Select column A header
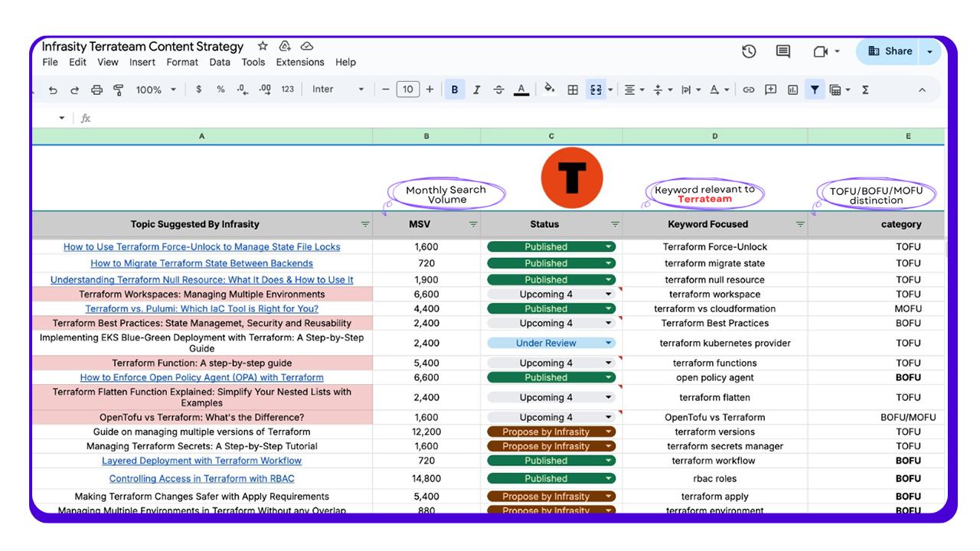 click(x=202, y=136)
